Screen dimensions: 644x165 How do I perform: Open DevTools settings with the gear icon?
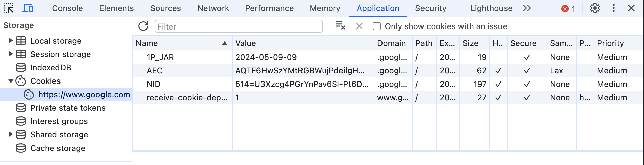[x=595, y=8]
